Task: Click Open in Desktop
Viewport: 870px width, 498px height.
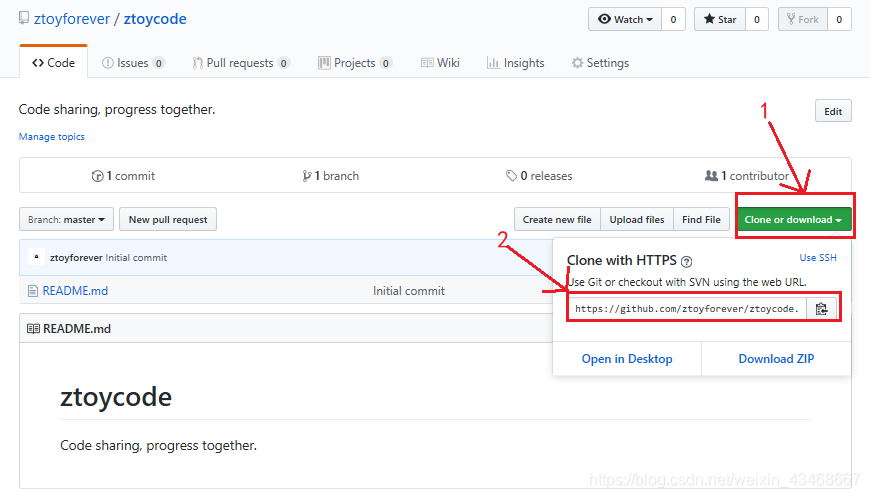Action: click(627, 359)
